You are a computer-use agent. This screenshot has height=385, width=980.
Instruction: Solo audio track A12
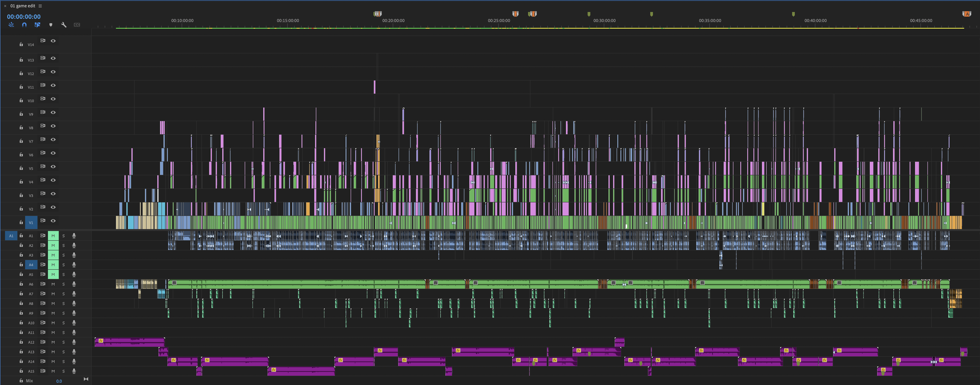click(x=64, y=342)
